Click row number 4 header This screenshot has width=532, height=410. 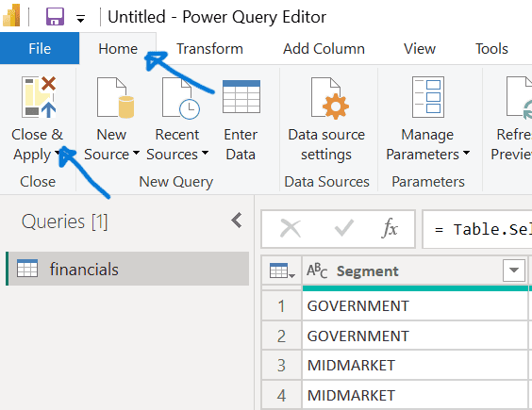point(282,395)
